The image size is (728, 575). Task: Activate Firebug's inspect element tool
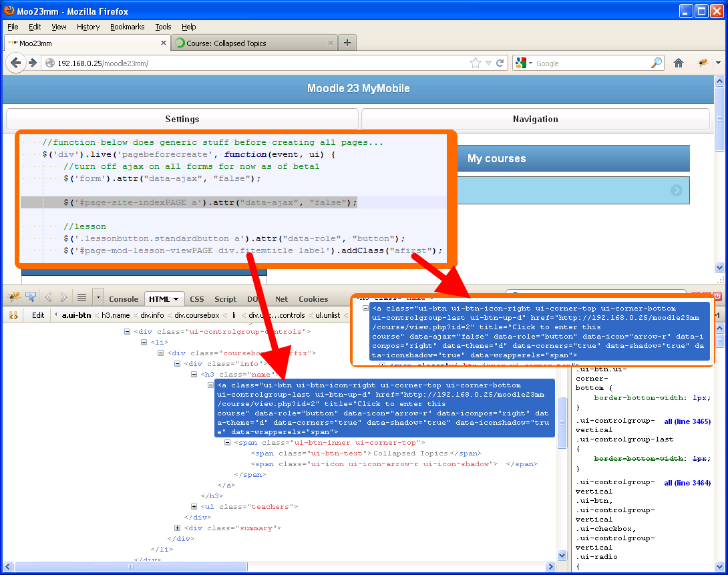click(31, 297)
